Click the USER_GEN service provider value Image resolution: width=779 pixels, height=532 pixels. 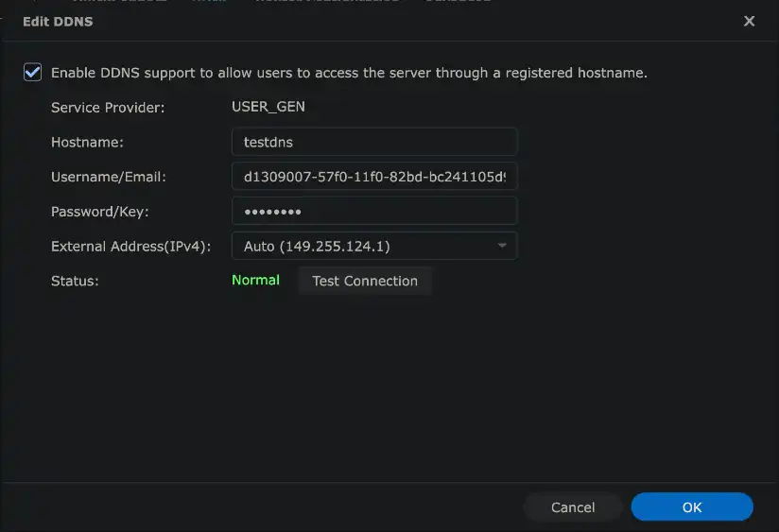[x=268, y=107]
